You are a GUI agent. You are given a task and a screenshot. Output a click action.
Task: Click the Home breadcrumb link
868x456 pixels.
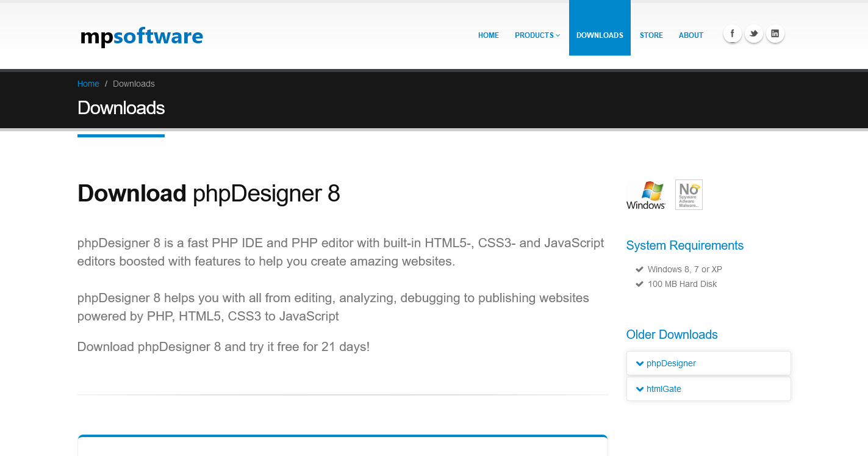[88, 83]
